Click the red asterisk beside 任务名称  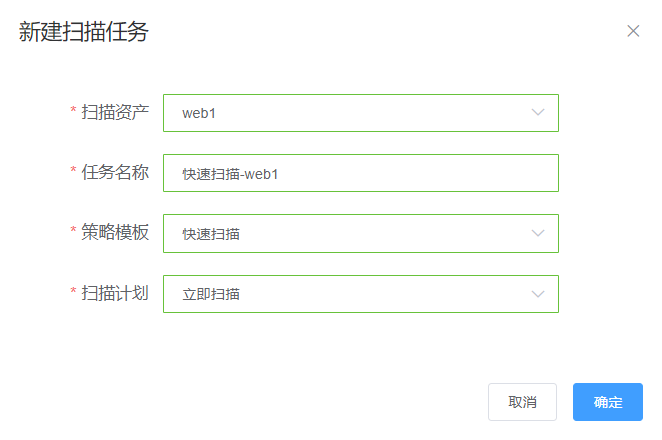73,173
